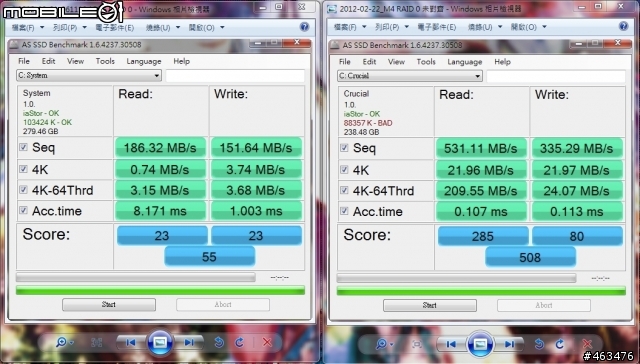Viewport: 640px width, 364px height.
Task: Toggle Acc.time checkbox in Crucial benchmark
Action: coord(344,211)
